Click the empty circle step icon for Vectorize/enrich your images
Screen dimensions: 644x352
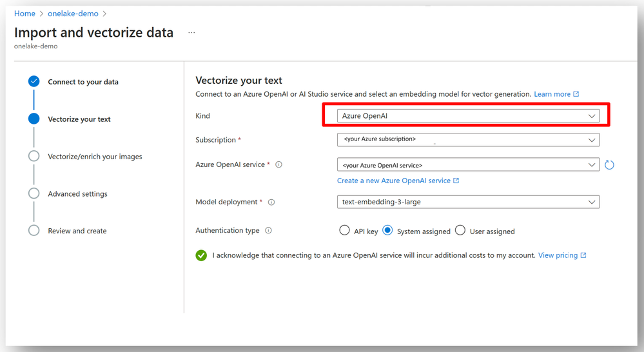[34, 156]
